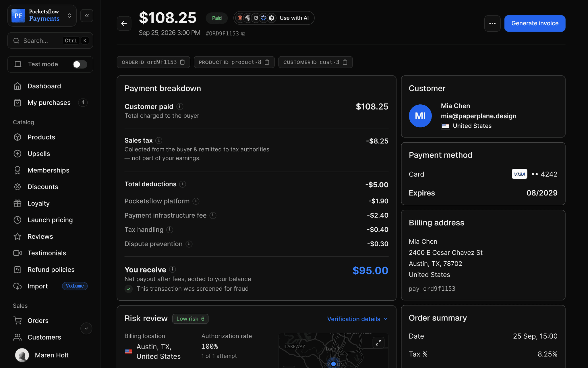Open Maren Holt user profile
This screenshot has height=368, width=588.
click(50, 355)
